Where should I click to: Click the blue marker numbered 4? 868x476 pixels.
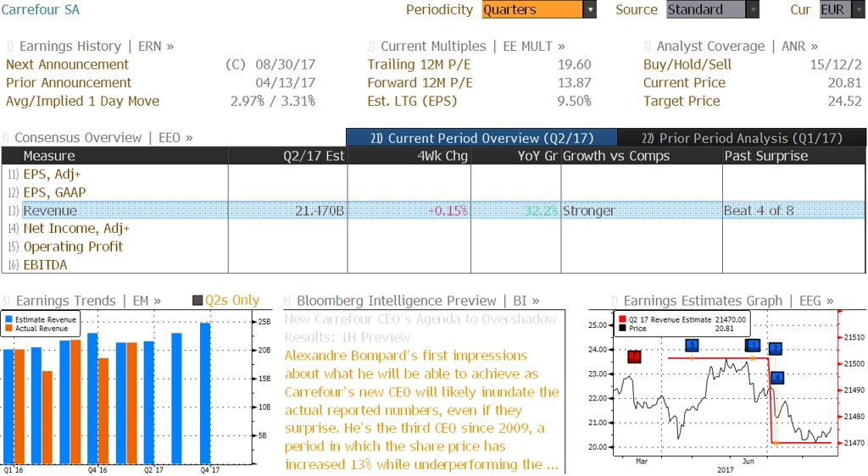pyautogui.click(x=777, y=378)
